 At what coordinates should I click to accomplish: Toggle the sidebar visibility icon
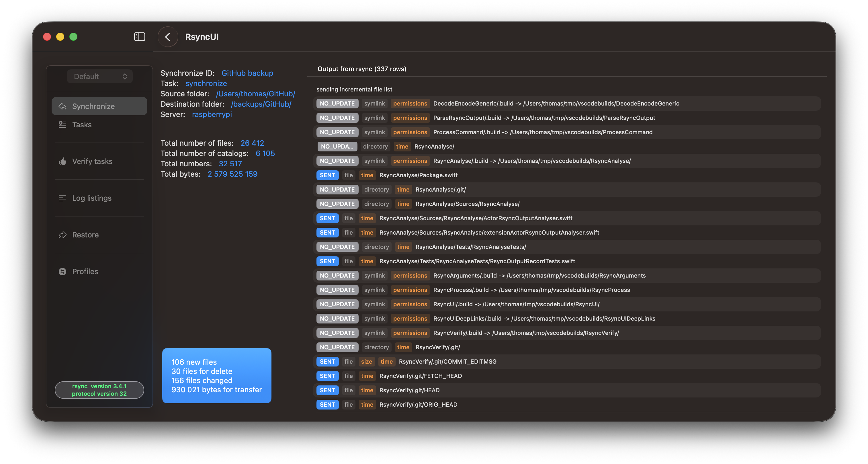tap(140, 37)
